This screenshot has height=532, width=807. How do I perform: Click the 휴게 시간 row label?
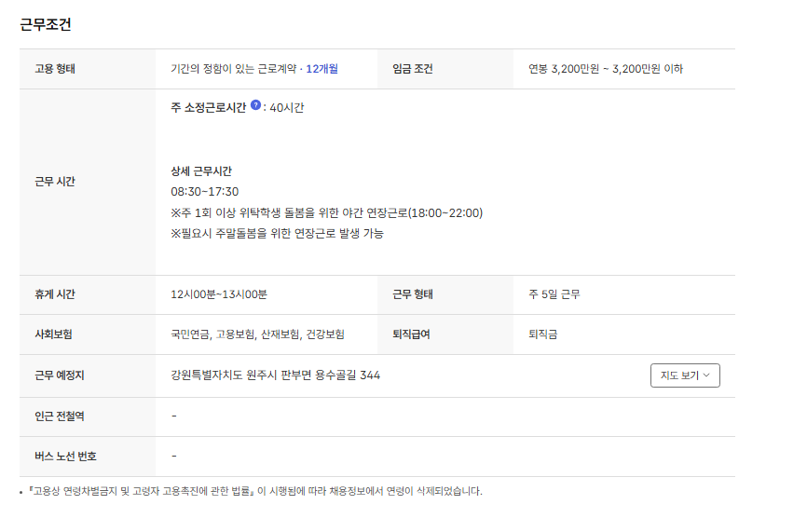55,294
